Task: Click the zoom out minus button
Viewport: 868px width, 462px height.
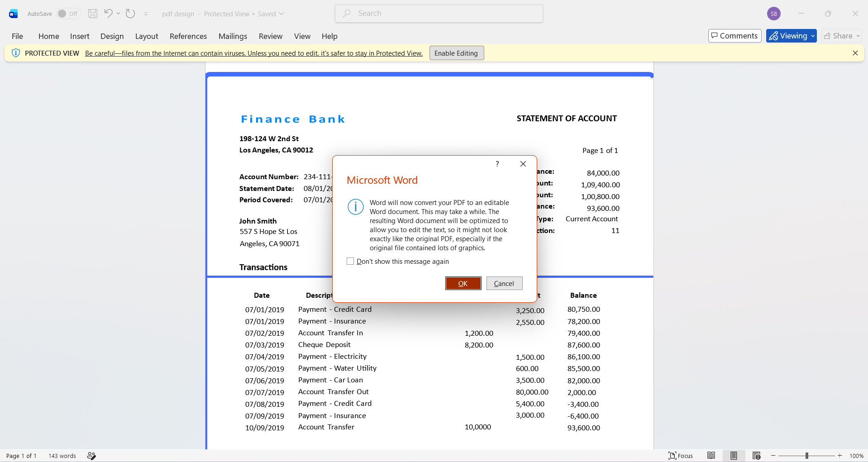Action: click(x=773, y=456)
